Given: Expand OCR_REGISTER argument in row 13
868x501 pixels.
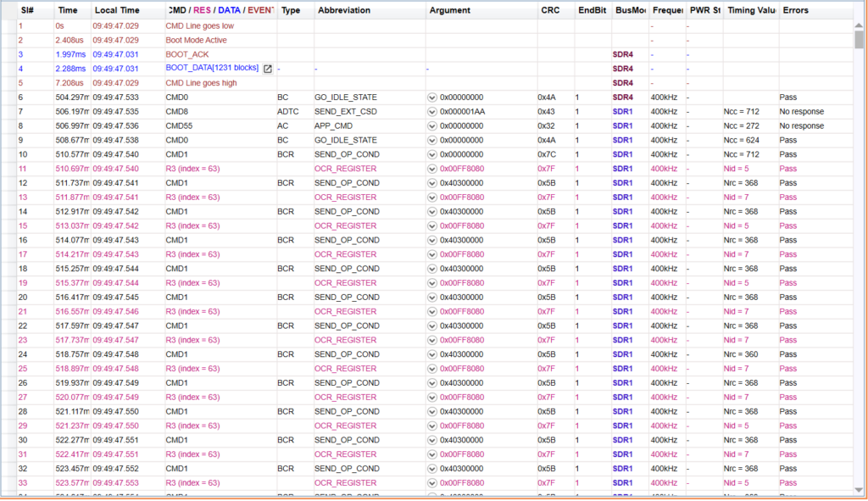Looking at the screenshot, I should coord(432,198).
